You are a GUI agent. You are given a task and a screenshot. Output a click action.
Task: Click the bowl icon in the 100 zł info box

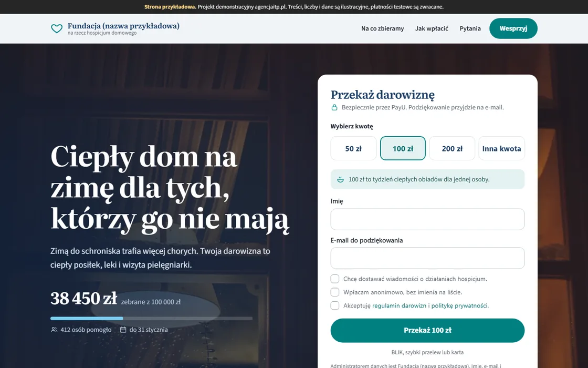pos(340,179)
